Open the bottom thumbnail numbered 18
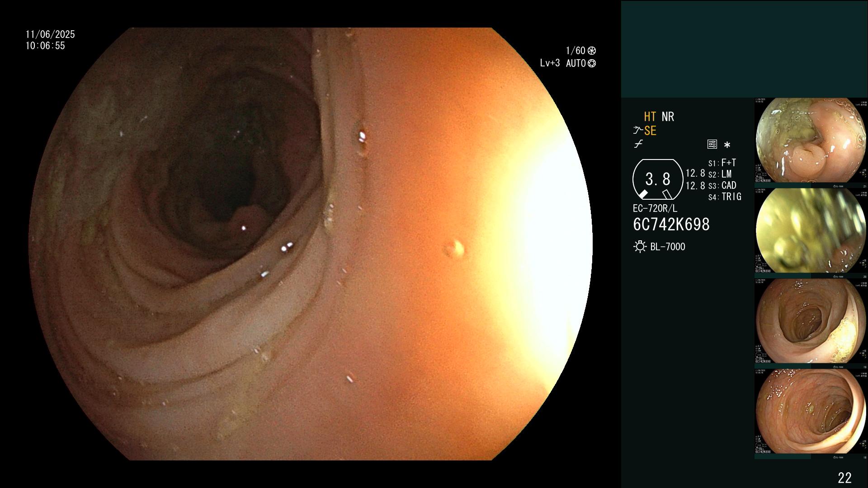The width and height of the screenshot is (868, 488). click(811, 412)
